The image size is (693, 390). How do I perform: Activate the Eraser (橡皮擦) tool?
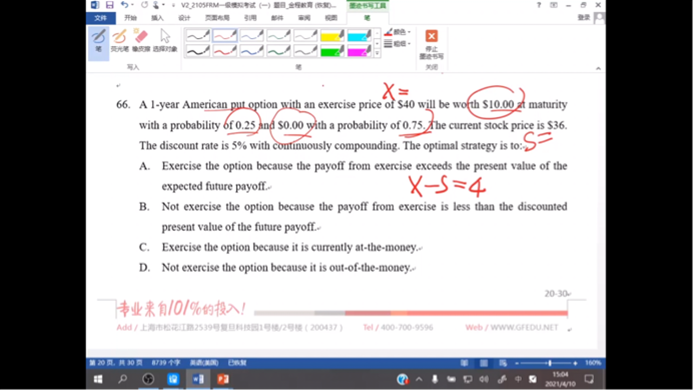coord(141,41)
